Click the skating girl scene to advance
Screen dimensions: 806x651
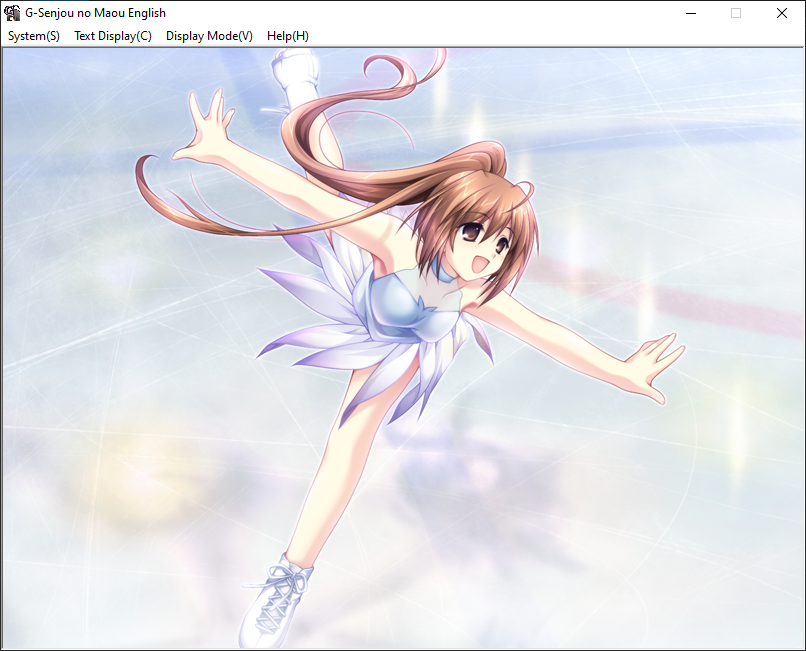[x=403, y=348]
